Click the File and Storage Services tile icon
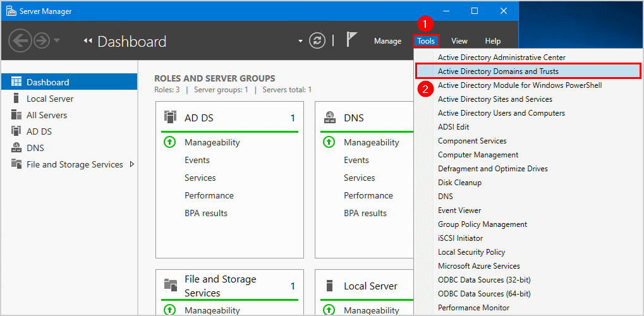The width and height of the screenshot is (644, 316). point(170,284)
